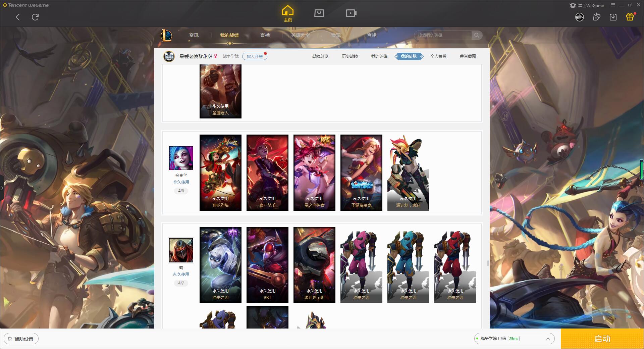
Task: Open the 发现 tab
Action: click(336, 35)
